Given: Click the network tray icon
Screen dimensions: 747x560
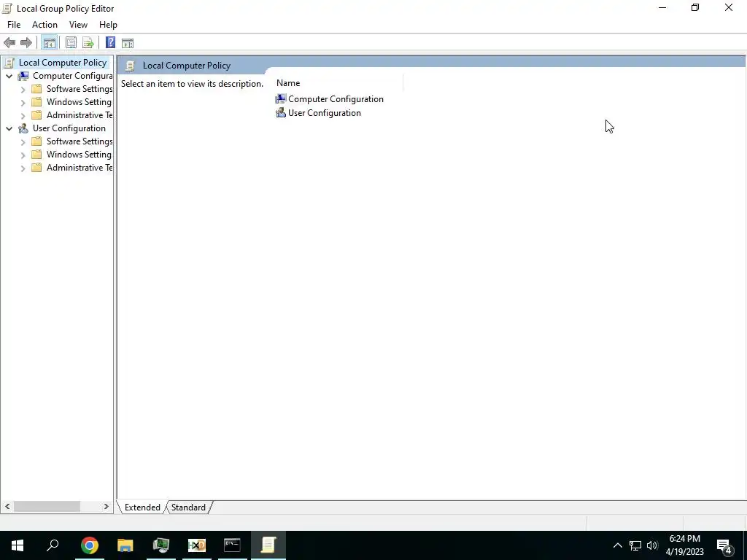Looking at the screenshot, I should click(635, 545).
